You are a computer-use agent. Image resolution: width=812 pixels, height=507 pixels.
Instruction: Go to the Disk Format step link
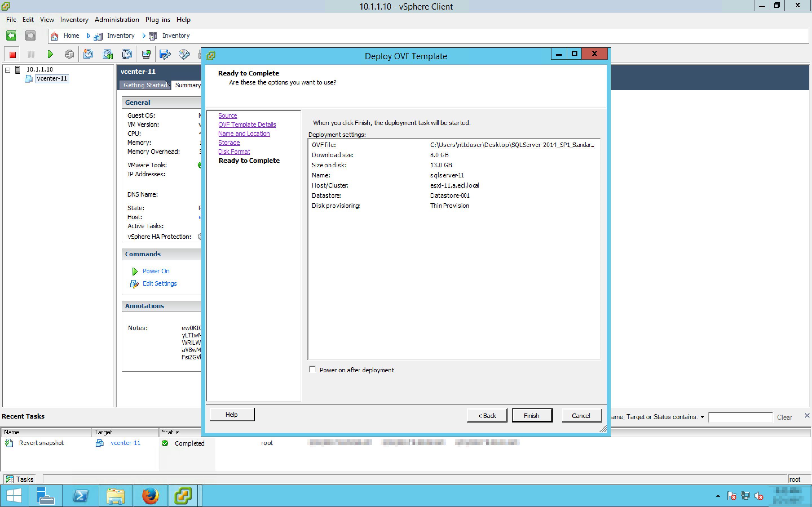(x=234, y=152)
